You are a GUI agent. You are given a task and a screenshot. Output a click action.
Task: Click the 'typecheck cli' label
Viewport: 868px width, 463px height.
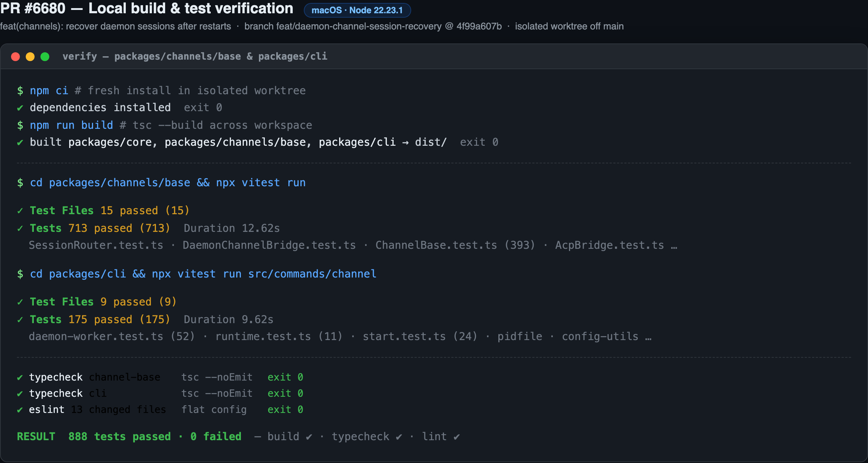68,393
